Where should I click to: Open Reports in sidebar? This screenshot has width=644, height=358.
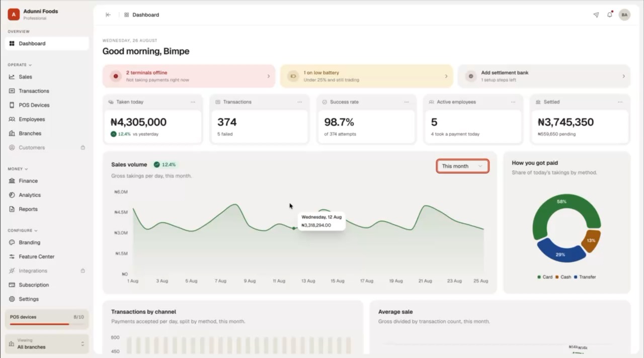[47, 209]
